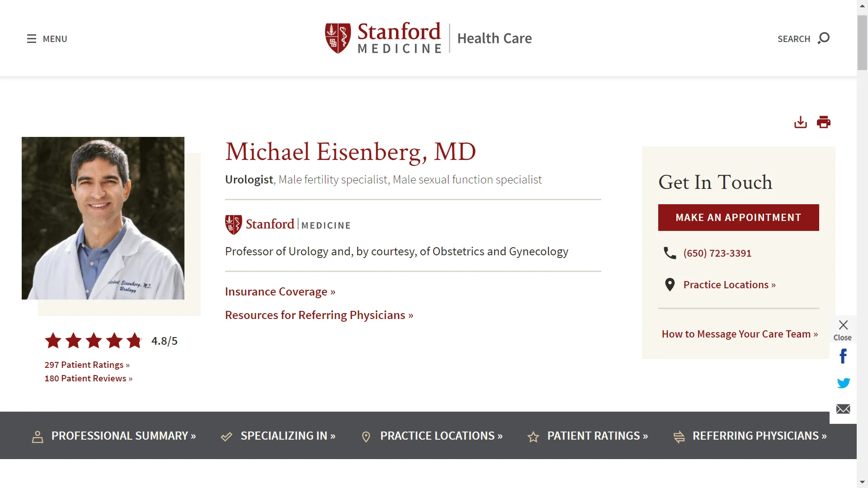The width and height of the screenshot is (868, 488).
Task: Click the location pin beside Practice Locations
Action: (670, 284)
